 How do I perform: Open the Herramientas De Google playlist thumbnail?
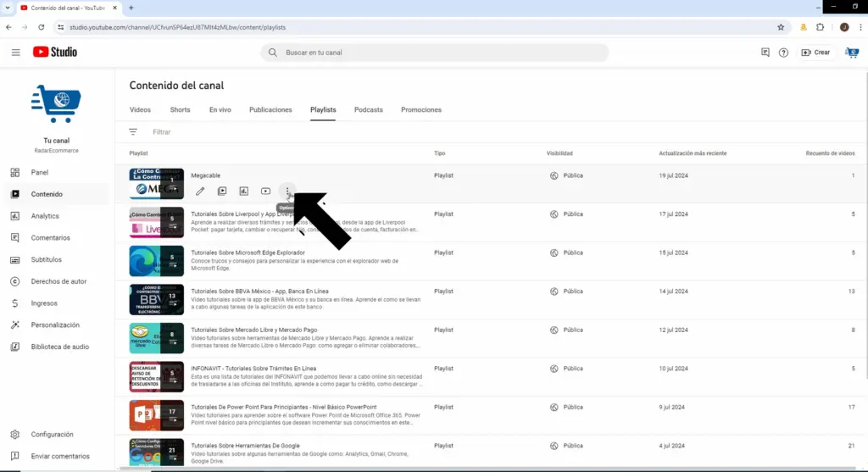[x=157, y=453]
